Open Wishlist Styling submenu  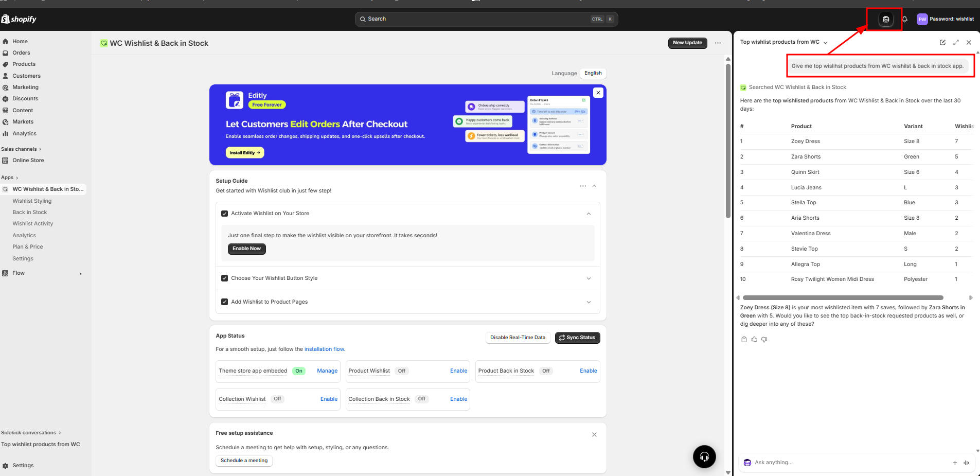point(32,201)
